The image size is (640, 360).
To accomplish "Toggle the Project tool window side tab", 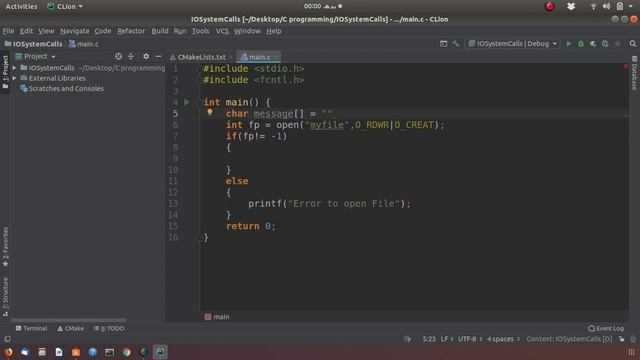I will [5, 73].
